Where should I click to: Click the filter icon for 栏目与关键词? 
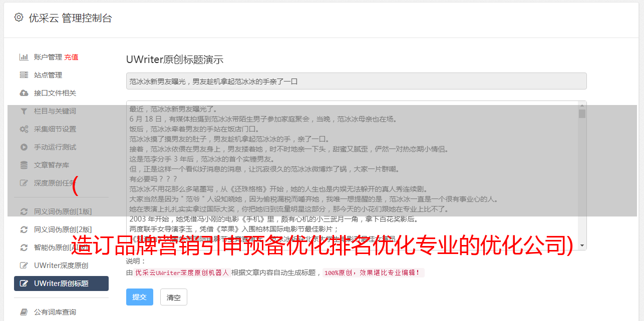point(24,111)
